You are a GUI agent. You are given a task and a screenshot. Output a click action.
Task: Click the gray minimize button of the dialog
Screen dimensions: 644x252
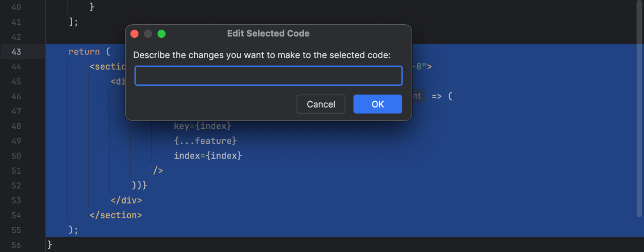click(148, 34)
